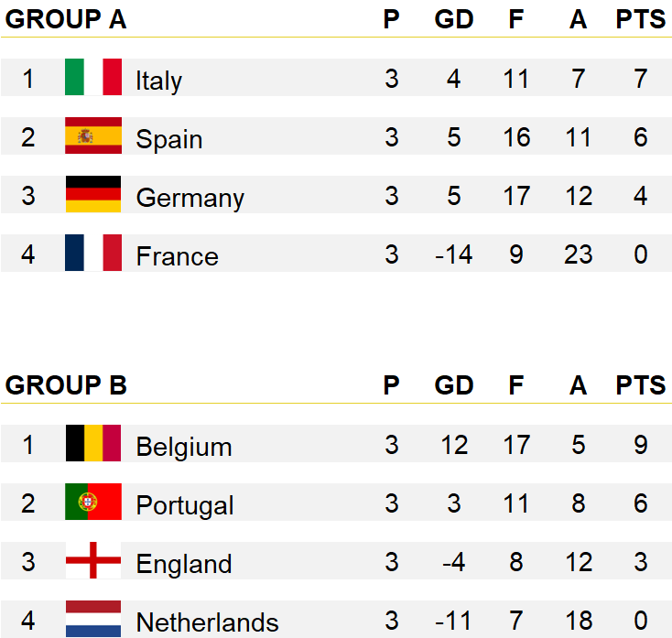Click the GROUP A heading
Viewport: 672px width, 638px height.
coord(66,19)
